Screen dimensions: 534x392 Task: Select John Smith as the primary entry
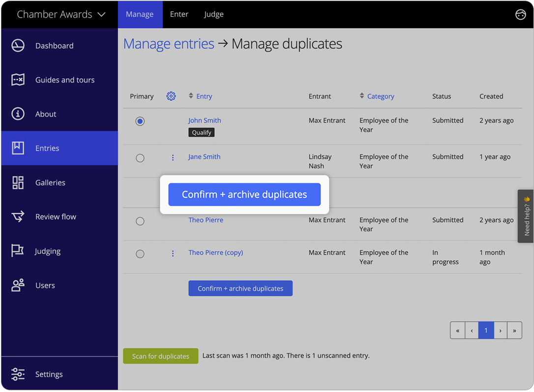140,121
